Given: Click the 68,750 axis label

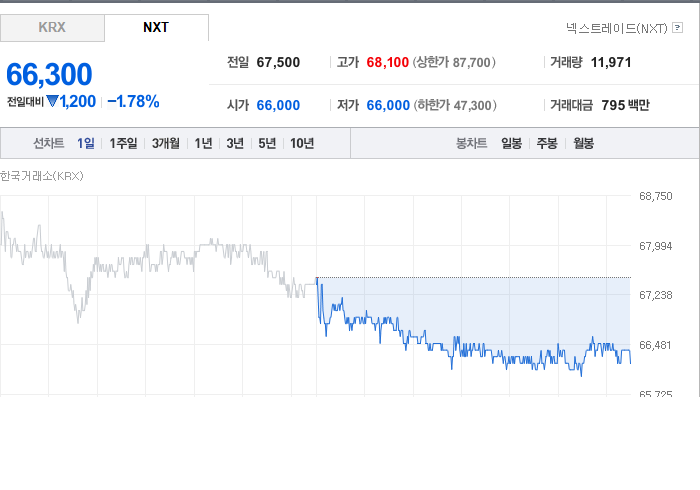Looking at the screenshot, I should point(656,196).
